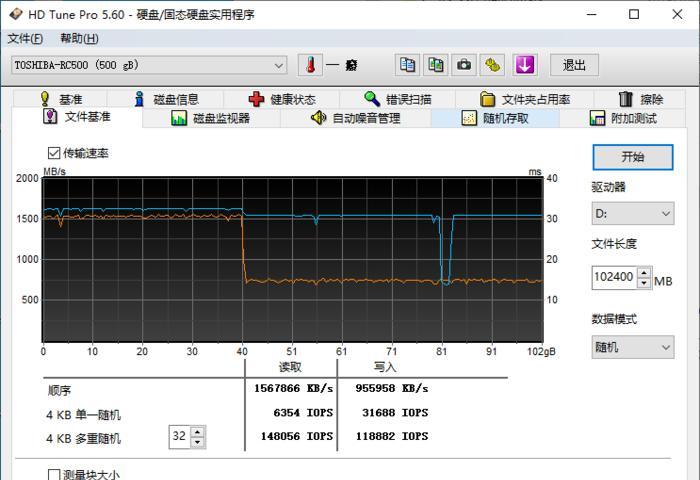Switch to 错误扫描 error scan tab

click(398, 99)
